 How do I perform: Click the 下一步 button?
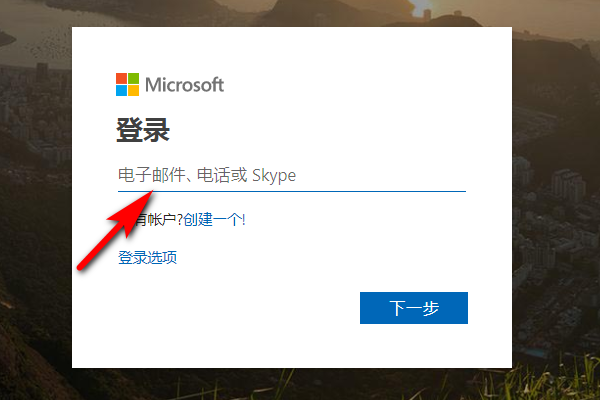[x=414, y=308]
